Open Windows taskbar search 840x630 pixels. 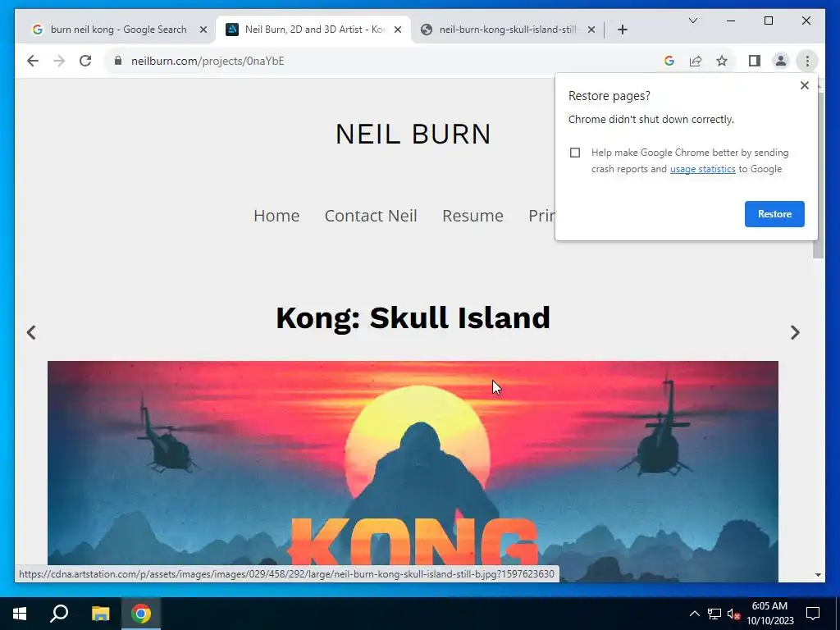point(59,614)
